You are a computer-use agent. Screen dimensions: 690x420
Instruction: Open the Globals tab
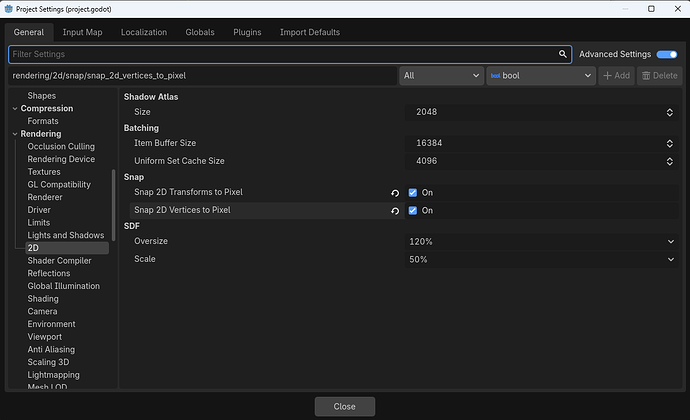(x=200, y=32)
